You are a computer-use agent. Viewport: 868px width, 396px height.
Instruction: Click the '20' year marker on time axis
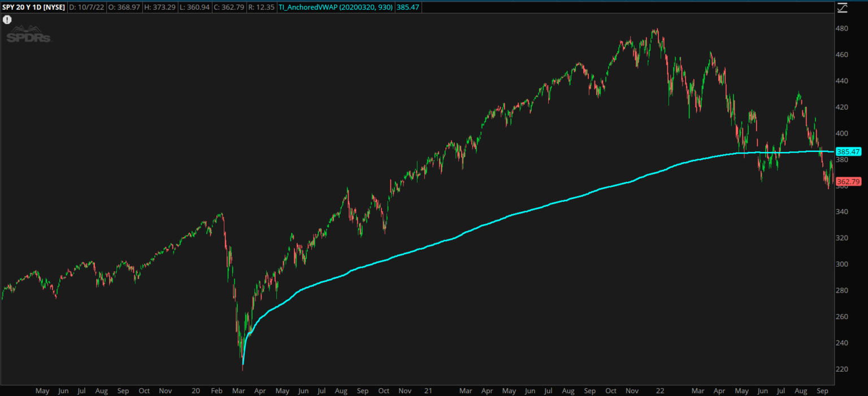pos(196,390)
